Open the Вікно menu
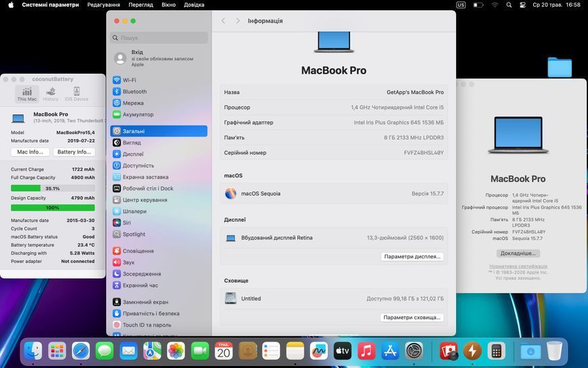 [169, 5]
